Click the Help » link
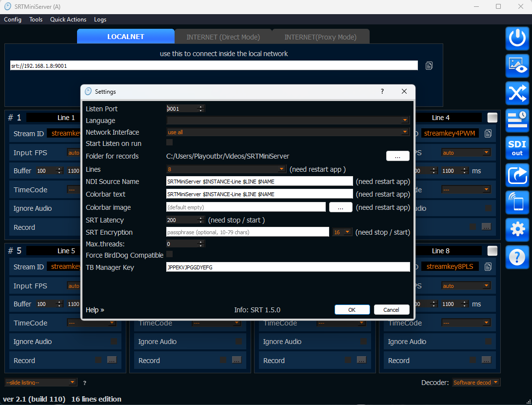Image resolution: width=532 pixels, height=405 pixels. (95, 310)
